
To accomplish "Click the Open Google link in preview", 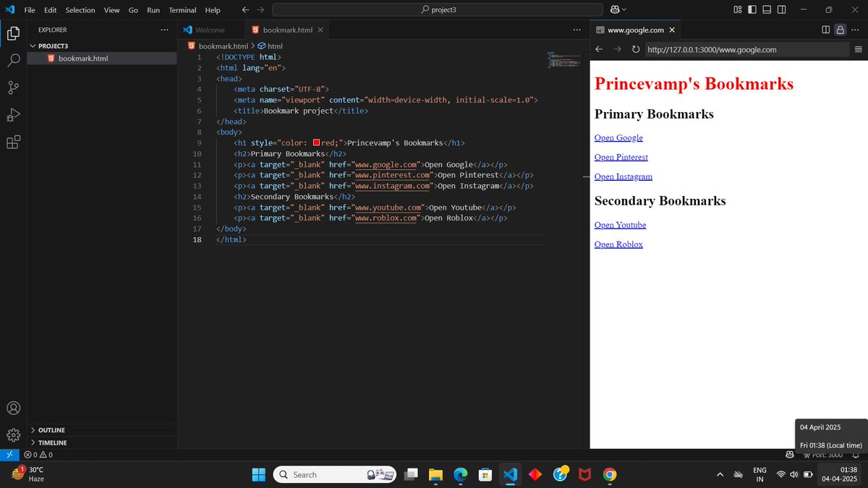I will [618, 137].
